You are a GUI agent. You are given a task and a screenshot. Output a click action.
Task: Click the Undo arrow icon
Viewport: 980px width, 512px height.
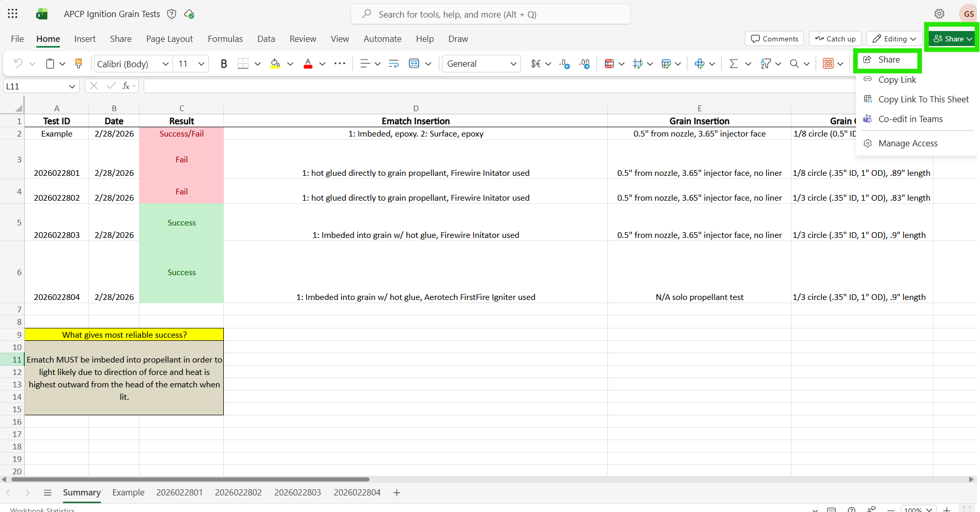(x=18, y=64)
